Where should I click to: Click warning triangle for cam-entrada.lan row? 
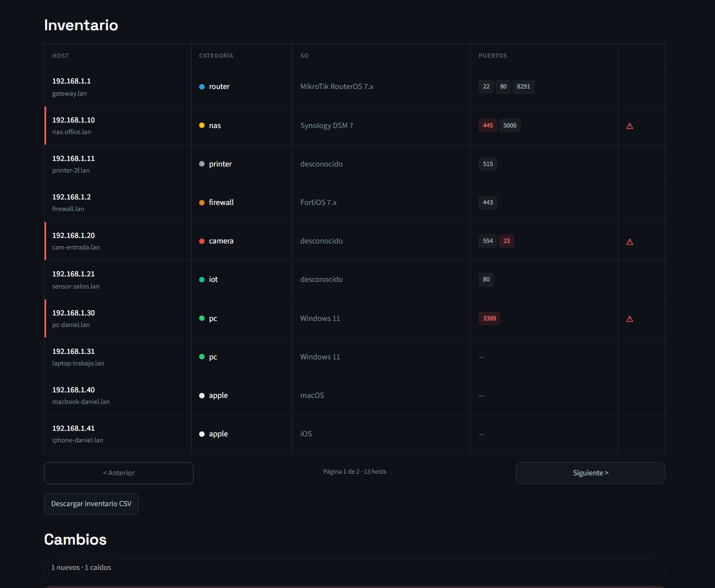(x=630, y=242)
